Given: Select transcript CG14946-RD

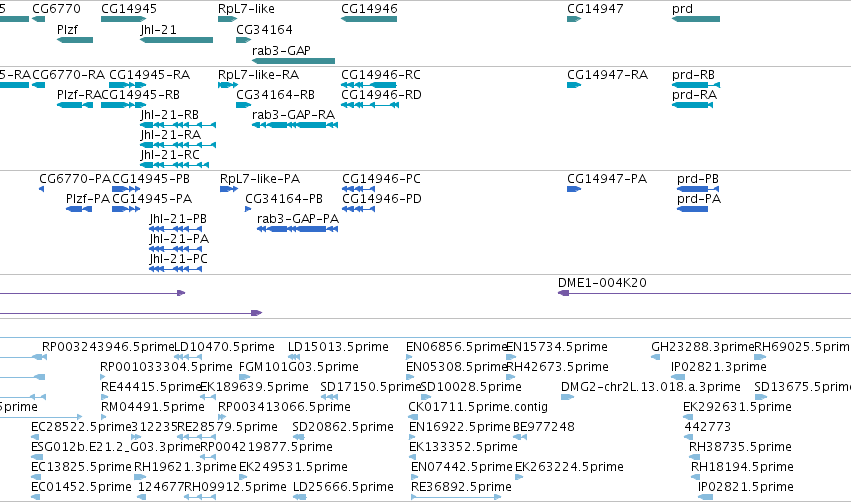Looking at the screenshot, I should (x=381, y=94).
